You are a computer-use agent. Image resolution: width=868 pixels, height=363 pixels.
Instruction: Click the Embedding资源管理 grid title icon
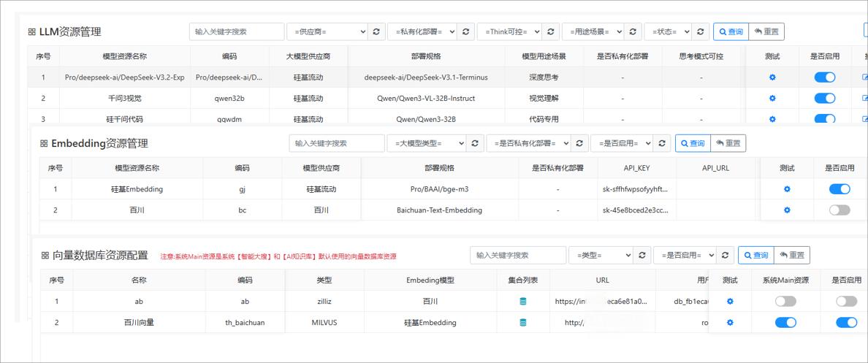coord(44,144)
